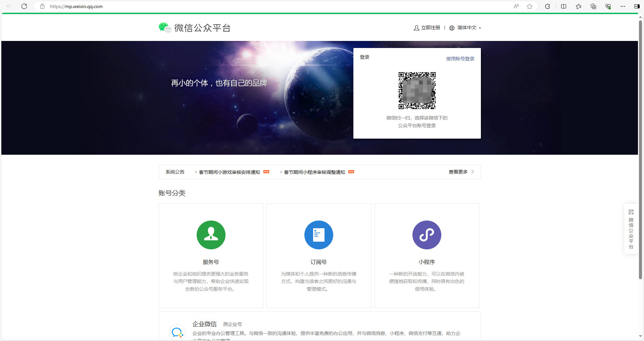Click the WeChat logo in the header
Image resolution: width=644 pixels, height=341 pixels.
[165, 28]
